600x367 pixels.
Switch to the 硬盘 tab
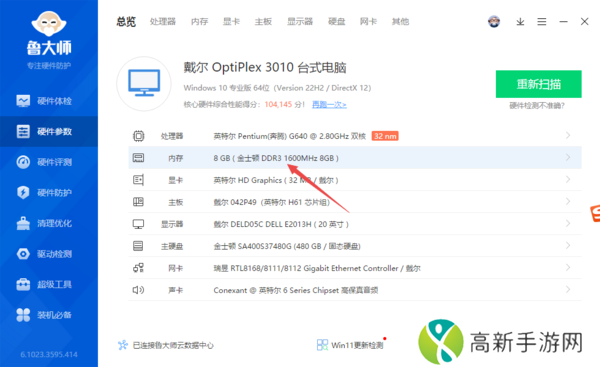tap(337, 22)
